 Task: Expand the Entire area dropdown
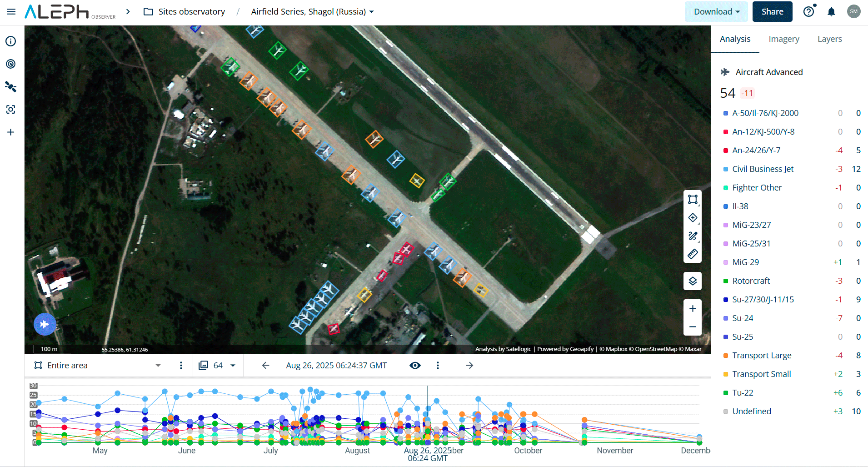click(x=158, y=366)
